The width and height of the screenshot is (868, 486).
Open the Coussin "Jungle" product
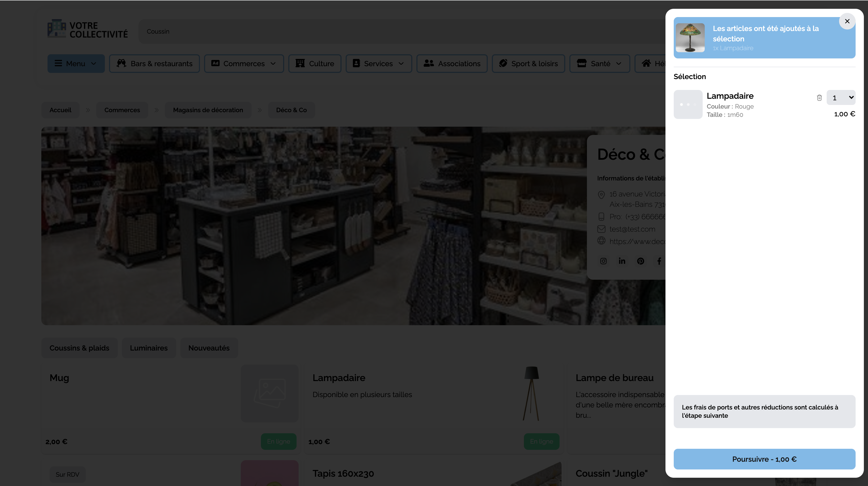pyautogui.click(x=611, y=474)
